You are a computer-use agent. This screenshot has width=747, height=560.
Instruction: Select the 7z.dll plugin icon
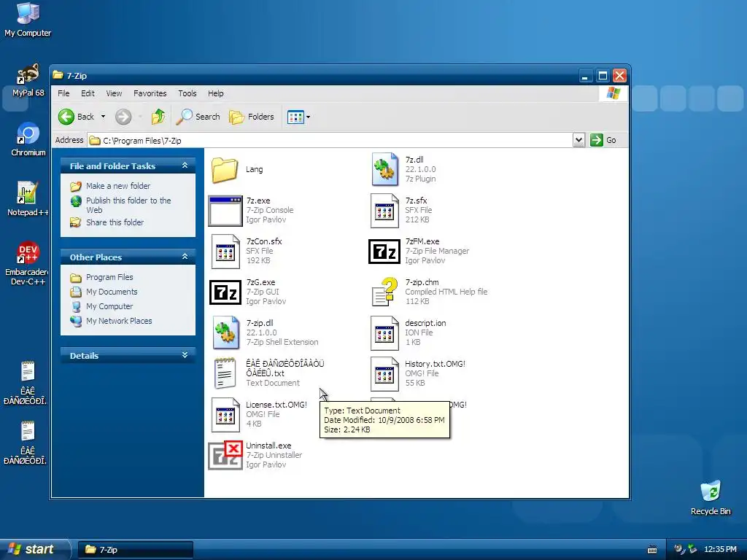coord(385,169)
